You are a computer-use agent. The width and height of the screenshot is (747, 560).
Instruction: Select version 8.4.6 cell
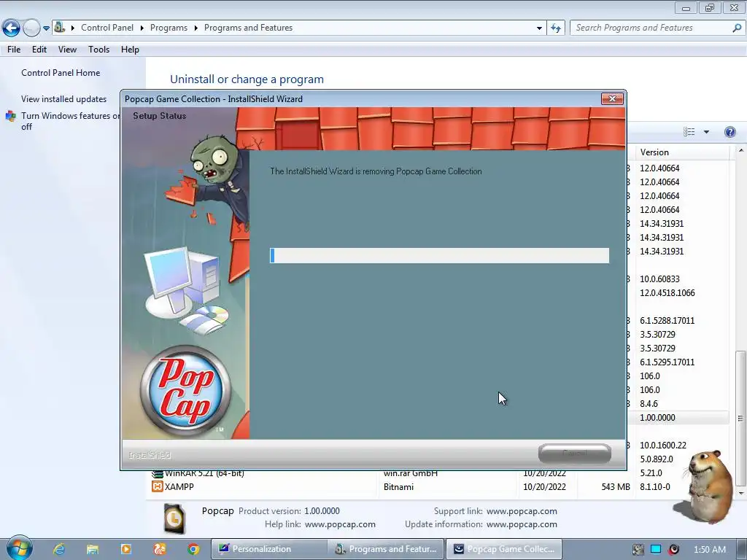click(649, 403)
